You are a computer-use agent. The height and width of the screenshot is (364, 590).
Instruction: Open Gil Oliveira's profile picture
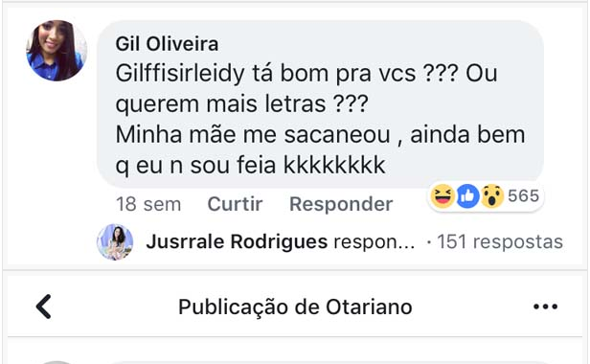point(57,51)
